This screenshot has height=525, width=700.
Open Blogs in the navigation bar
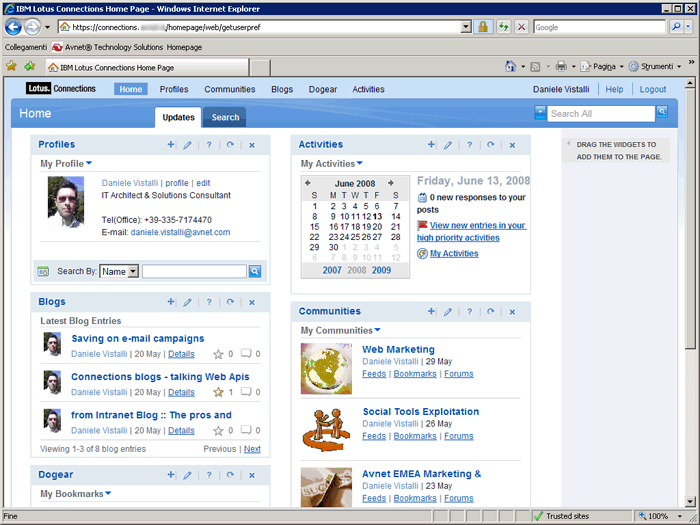[x=282, y=89]
